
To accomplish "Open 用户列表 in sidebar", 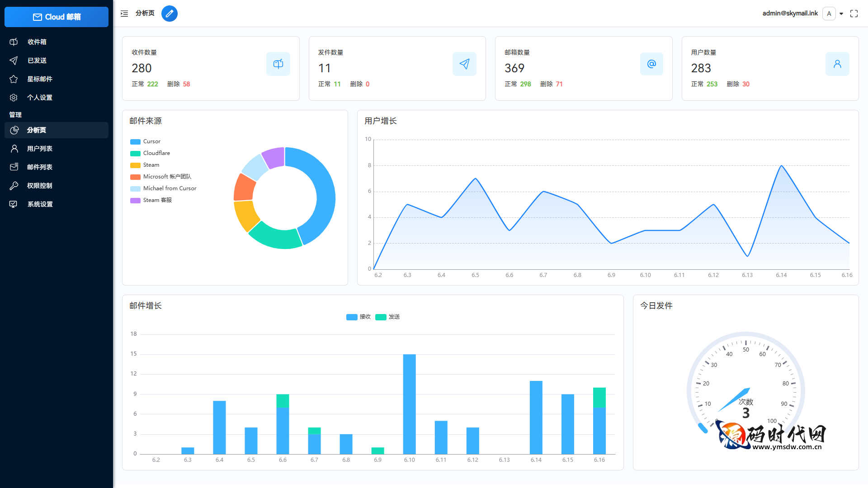I will coord(40,149).
